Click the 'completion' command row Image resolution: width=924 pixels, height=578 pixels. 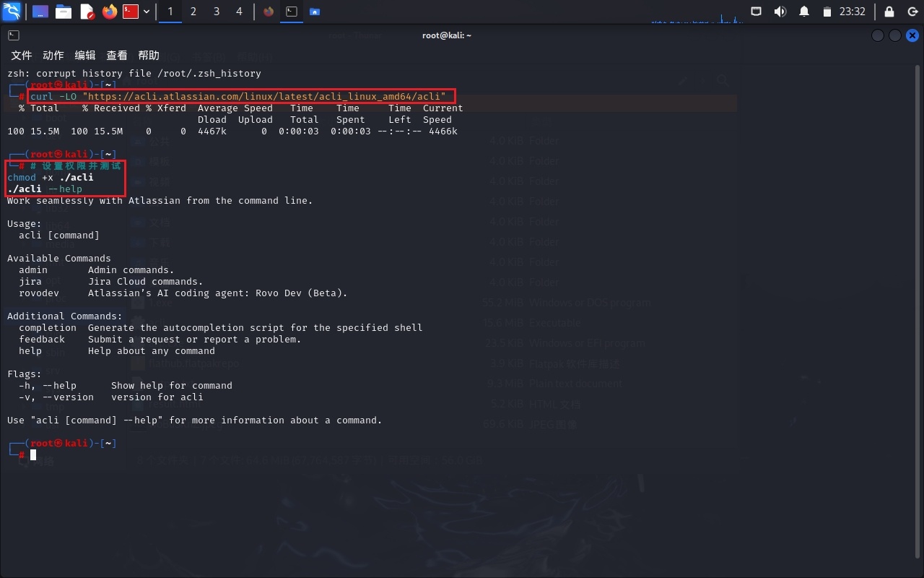coord(221,328)
